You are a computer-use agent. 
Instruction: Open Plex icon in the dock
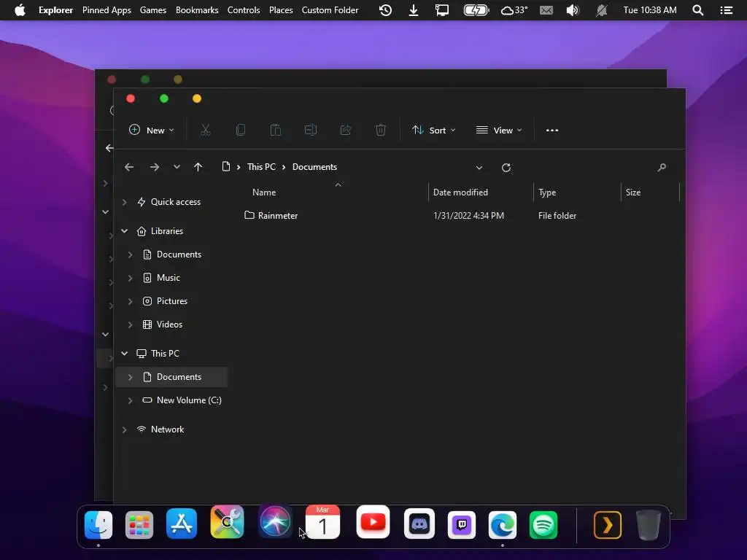point(608,525)
